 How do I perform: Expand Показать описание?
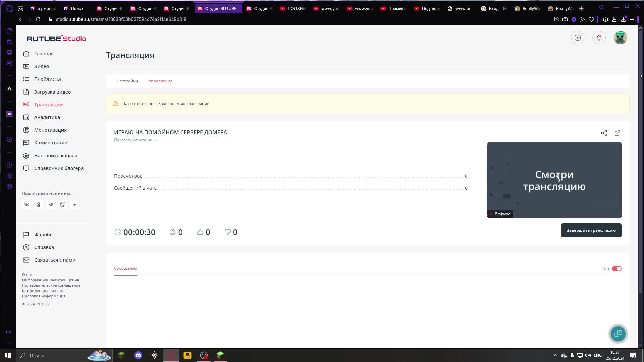pyautogui.click(x=136, y=140)
